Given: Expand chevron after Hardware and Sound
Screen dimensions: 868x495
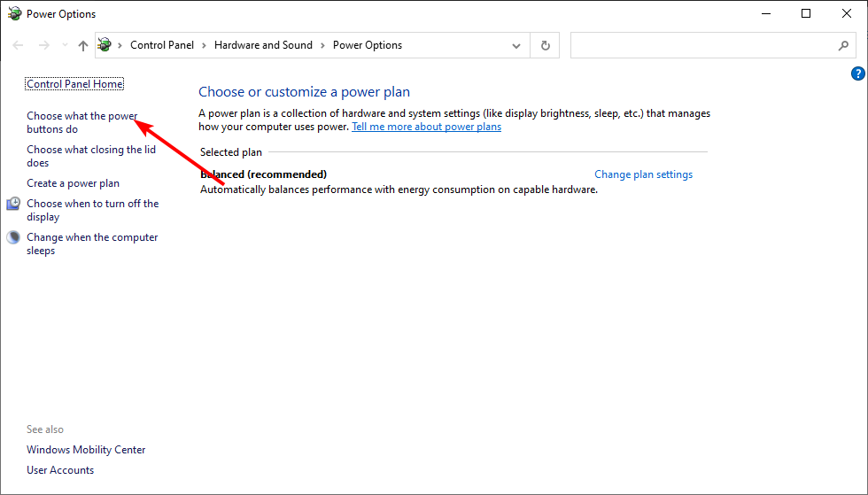Looking at the screenshot, I should coord(322,45).
